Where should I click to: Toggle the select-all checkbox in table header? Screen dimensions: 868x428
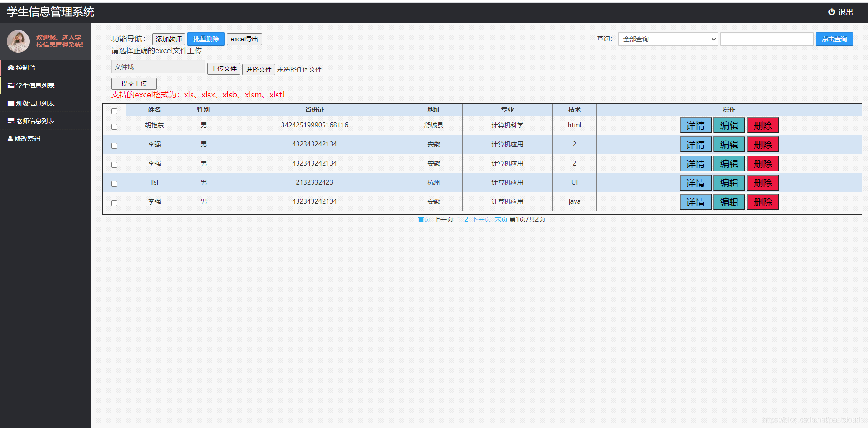click(115, 111)
